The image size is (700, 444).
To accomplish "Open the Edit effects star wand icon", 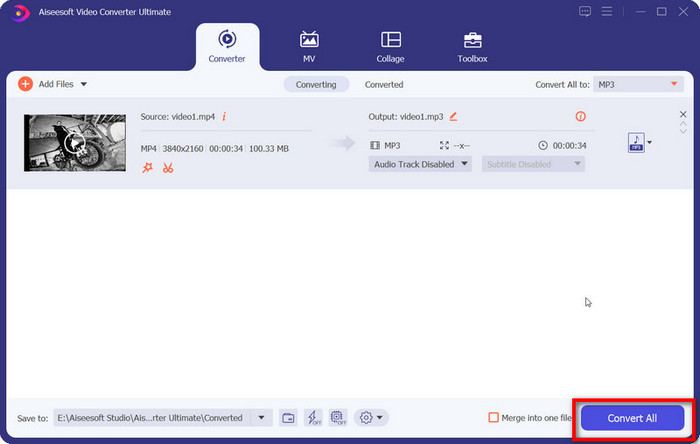I will [147, 168].
